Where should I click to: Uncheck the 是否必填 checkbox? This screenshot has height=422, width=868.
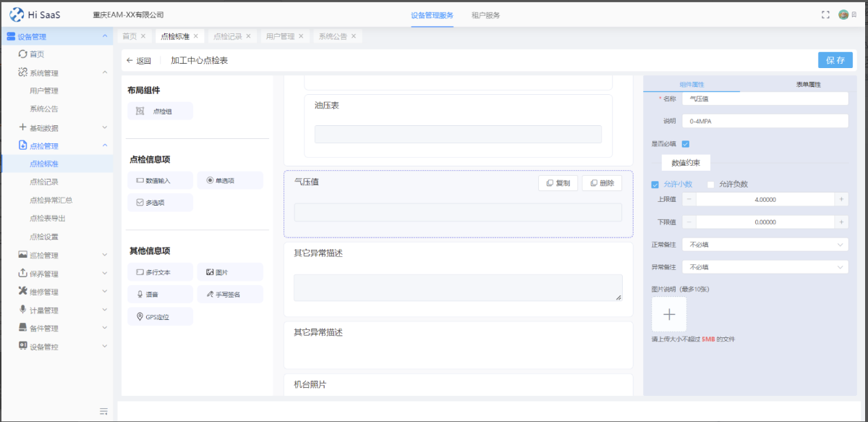click(x=686, y=144)
